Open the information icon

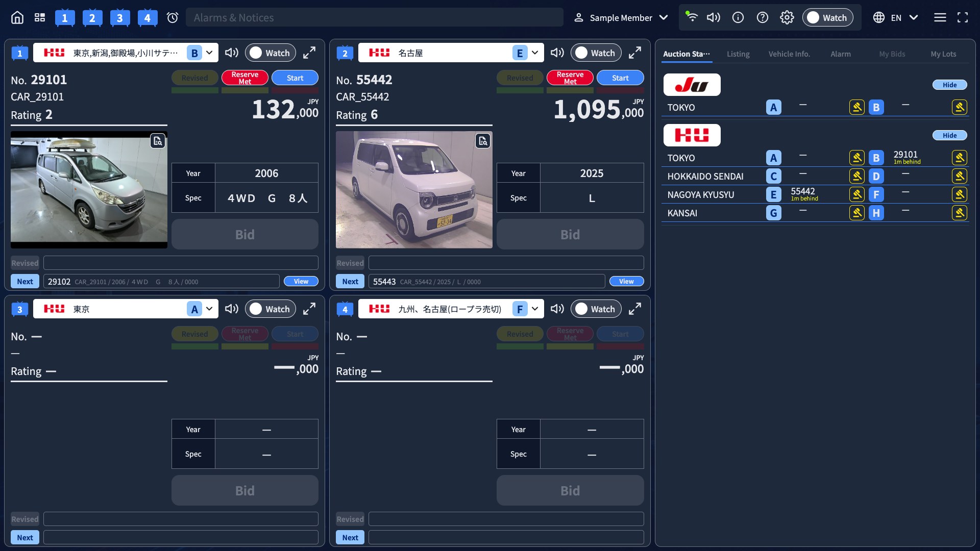738,18
